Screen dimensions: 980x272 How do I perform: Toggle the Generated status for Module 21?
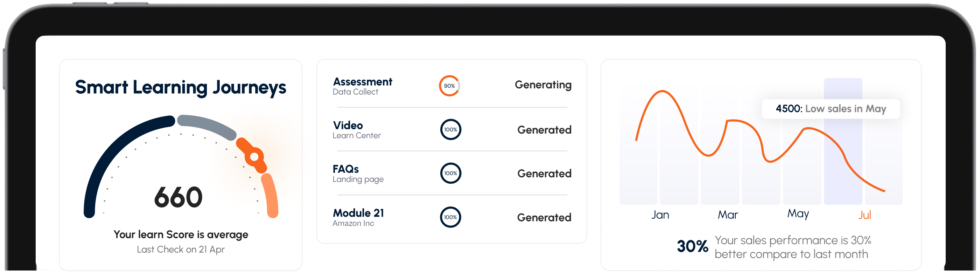point(545,217)
